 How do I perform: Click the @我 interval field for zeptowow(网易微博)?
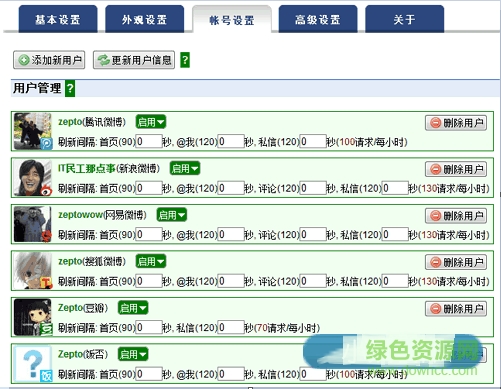tap(231, 235)
